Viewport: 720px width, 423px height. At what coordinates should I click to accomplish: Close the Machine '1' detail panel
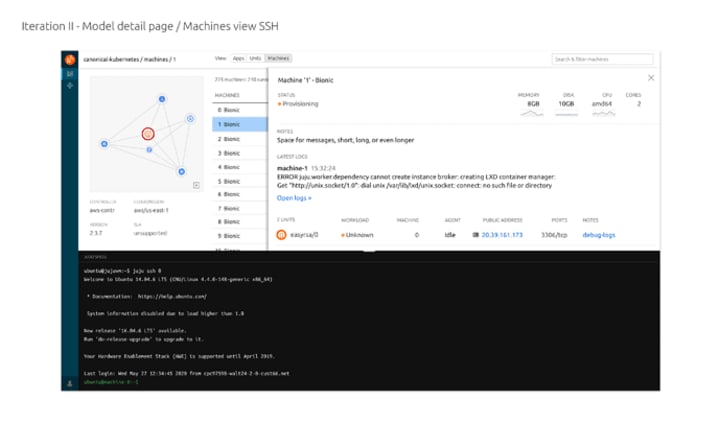(651, 78)
